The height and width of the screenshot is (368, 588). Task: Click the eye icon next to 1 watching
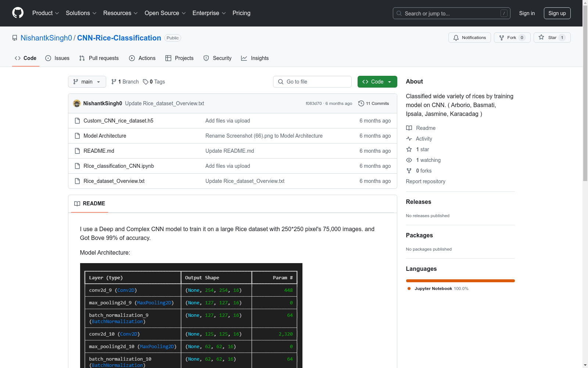409,160
